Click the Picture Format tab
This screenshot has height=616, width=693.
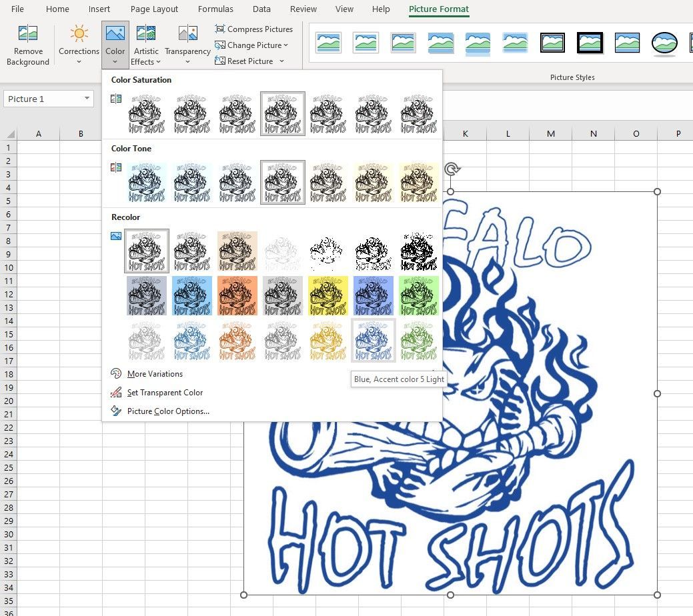point(439,9)
